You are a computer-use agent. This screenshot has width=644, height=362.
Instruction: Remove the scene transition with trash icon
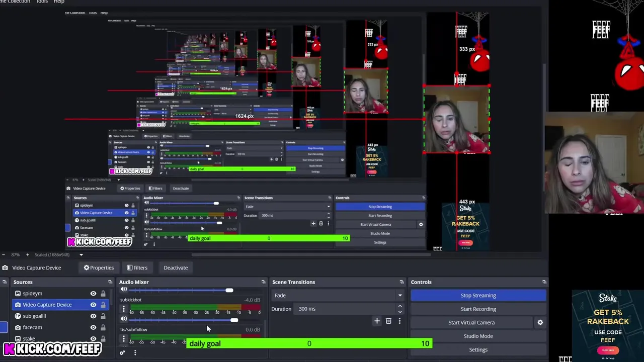388,321
